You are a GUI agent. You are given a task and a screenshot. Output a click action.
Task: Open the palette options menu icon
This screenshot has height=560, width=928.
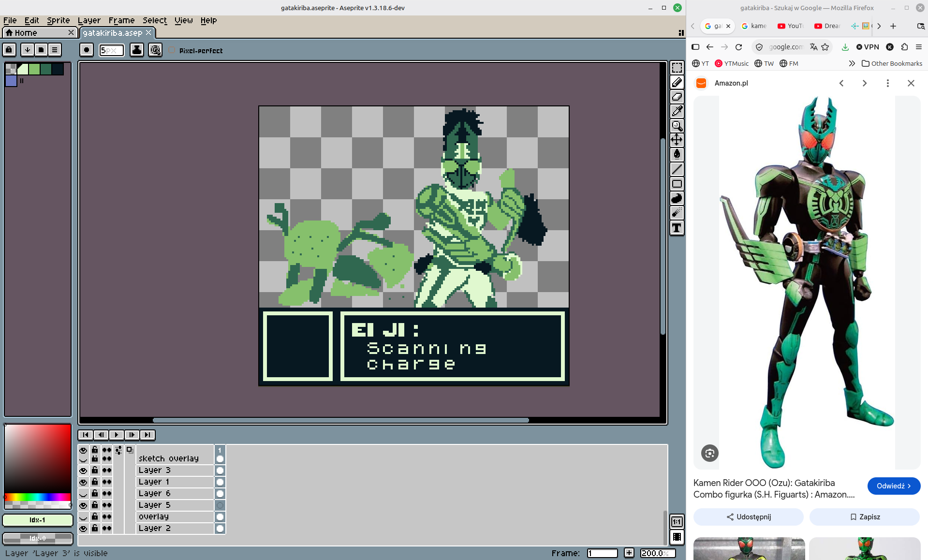55,49
